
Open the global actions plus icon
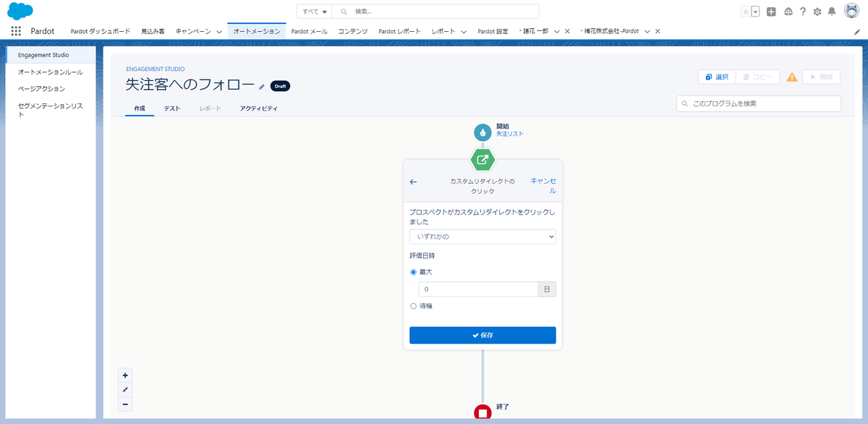771,12
